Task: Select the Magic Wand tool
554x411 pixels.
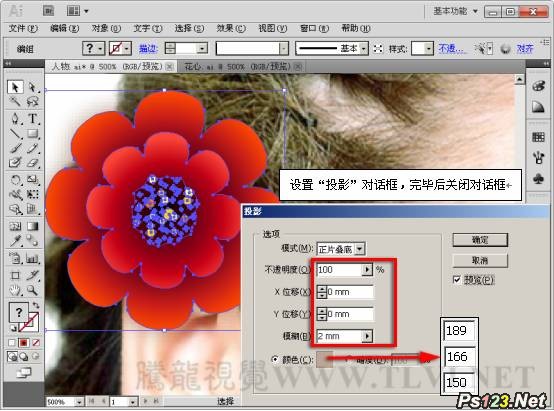Action: pyautogui.click(x=15, y=102)
